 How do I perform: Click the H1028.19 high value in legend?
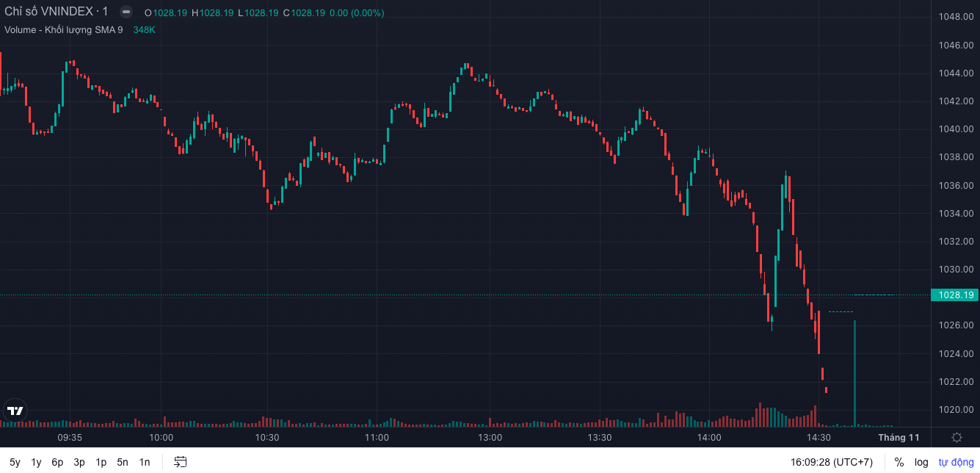212,12
